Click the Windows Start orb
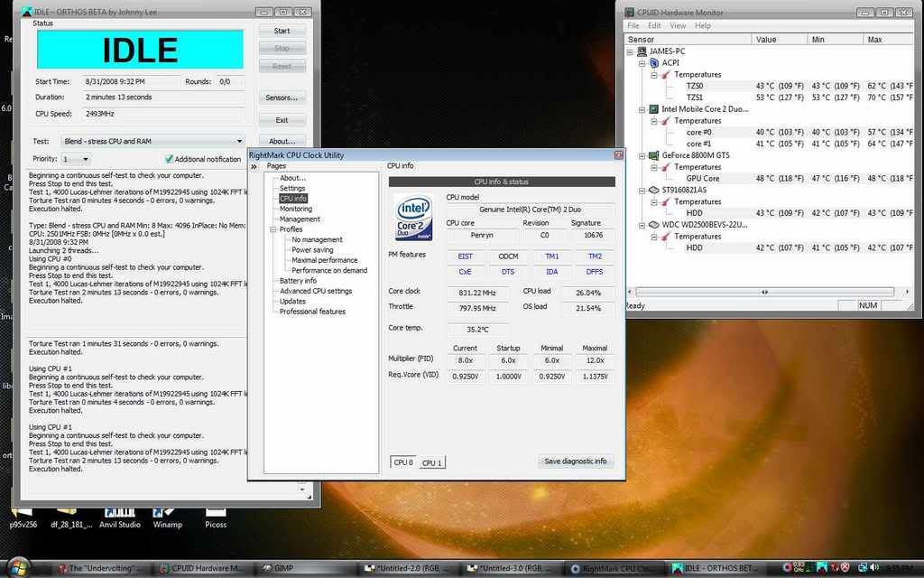Screen dimensions: 924x578 [18, 568]
